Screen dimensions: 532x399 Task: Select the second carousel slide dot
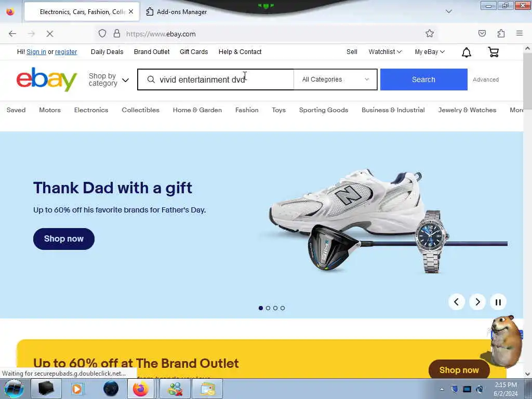point(268,308)
